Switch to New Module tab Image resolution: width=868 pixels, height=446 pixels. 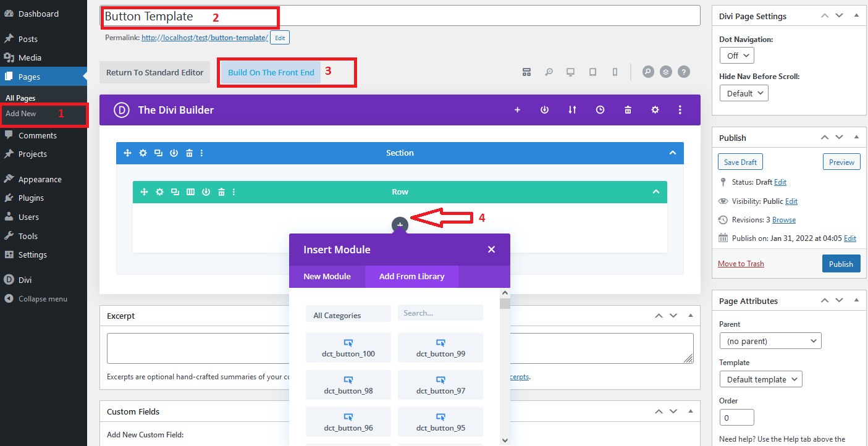(x=327, y=276)
